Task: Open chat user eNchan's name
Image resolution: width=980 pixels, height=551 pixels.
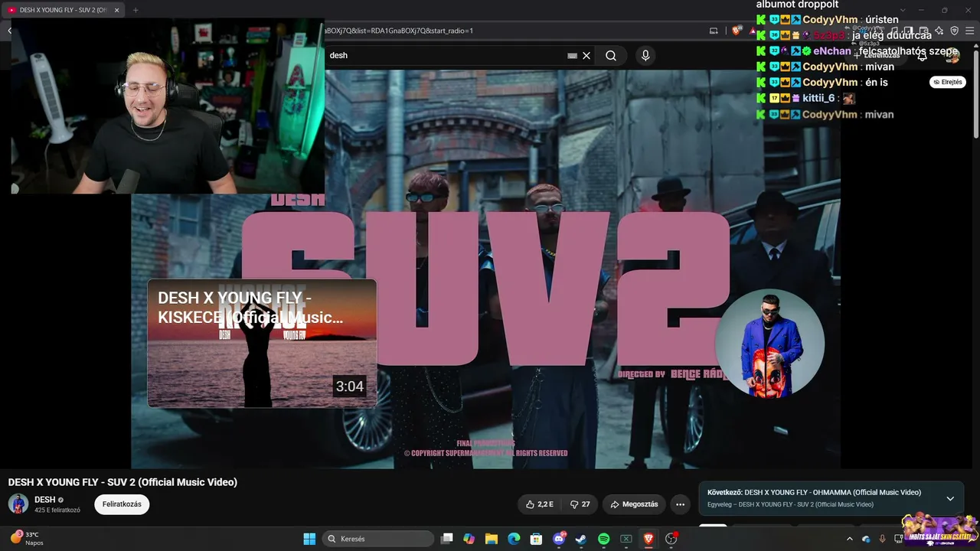Action: coord(832,51)
